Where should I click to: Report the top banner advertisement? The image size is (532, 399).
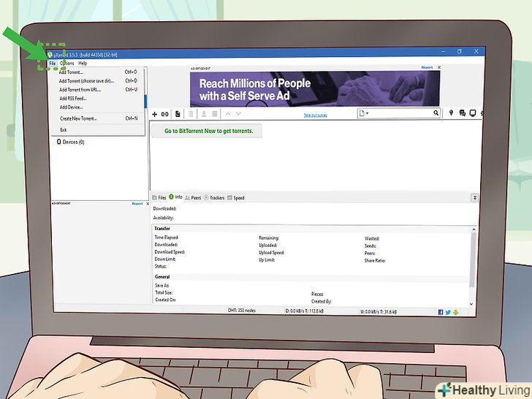pyautogui.click(x=427, y=67)
